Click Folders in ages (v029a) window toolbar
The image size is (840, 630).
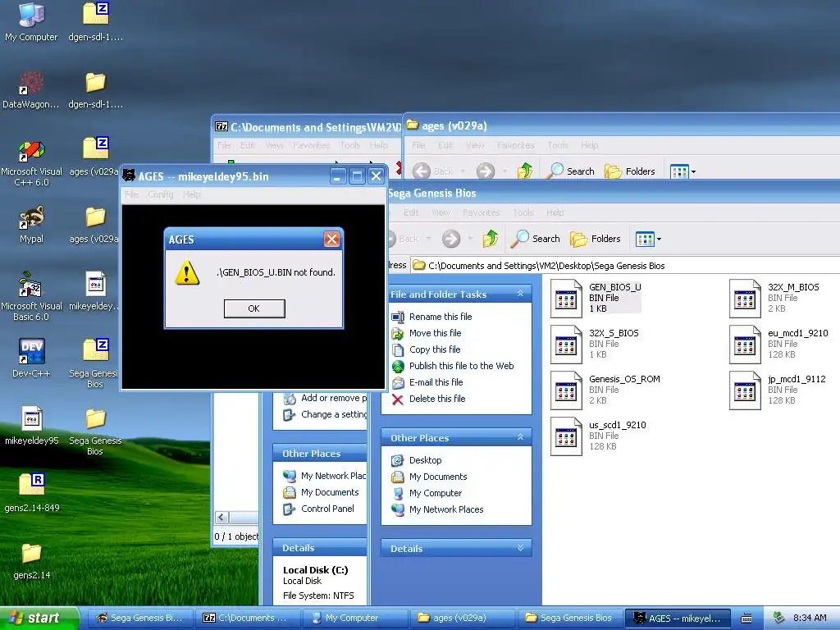point(630,171)
